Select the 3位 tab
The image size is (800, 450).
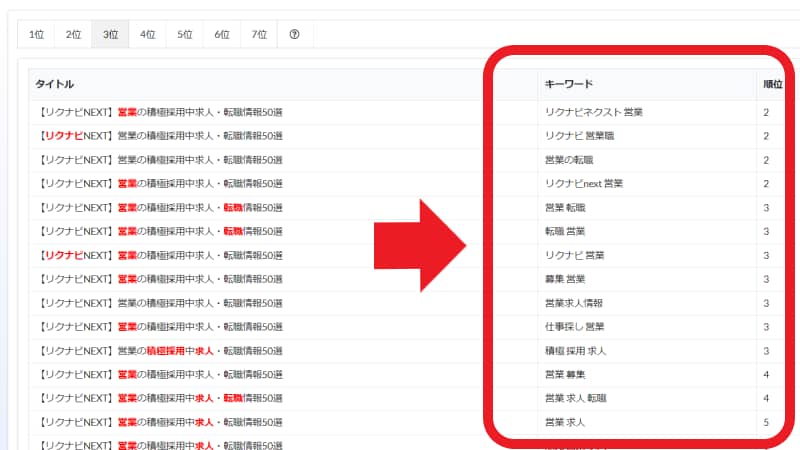coord(110,34)
